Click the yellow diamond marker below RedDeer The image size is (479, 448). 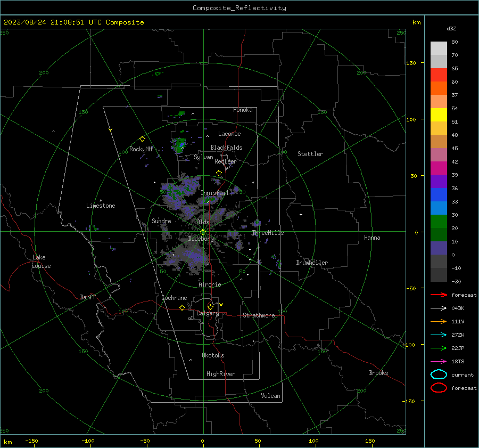219,173
